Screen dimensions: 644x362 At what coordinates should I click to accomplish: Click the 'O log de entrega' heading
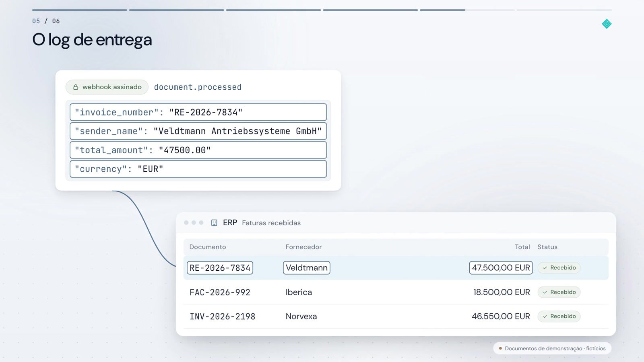pyautogui.click(x=92, y=40)
